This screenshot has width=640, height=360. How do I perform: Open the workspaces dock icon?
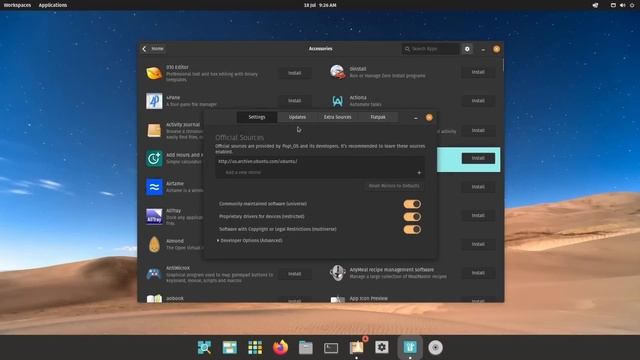tap(230, 347)
